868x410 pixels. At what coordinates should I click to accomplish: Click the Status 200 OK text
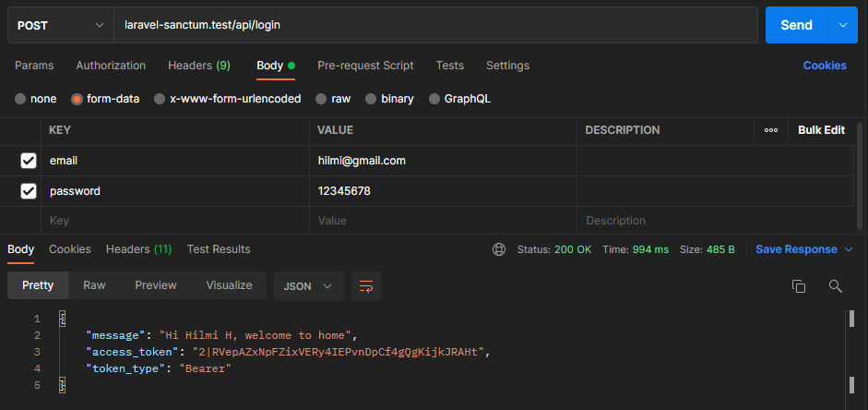pyautogui.click(x=554, y=249)
